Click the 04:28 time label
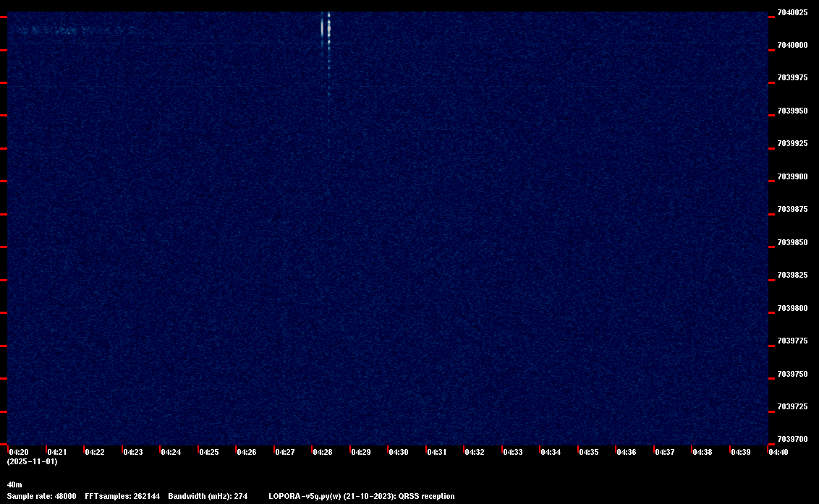Screen dimensions: 819x504 pos(323,452)
